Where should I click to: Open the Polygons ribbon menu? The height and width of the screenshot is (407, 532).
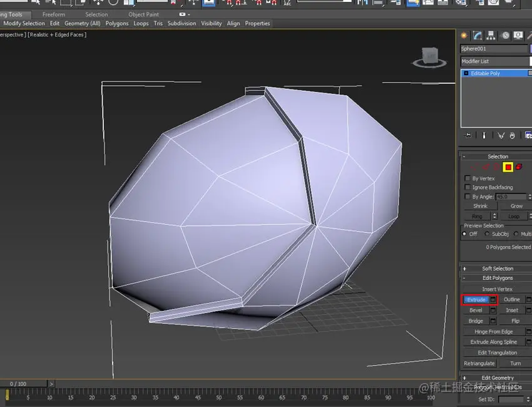[x=117, y=24]
